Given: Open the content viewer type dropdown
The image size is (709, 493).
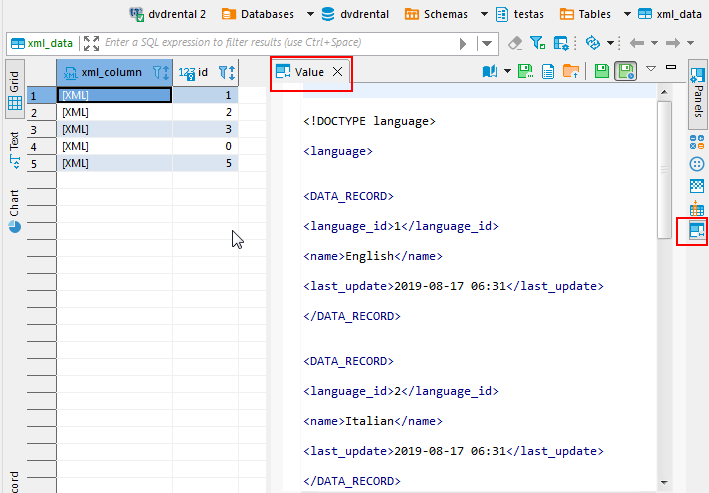Looking at the screenshot, I should pyautogui.click(x=507, y=71).
